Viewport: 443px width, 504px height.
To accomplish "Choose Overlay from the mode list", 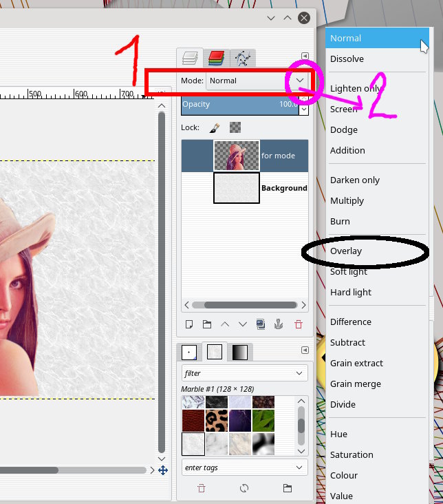I will click(346, 251).
